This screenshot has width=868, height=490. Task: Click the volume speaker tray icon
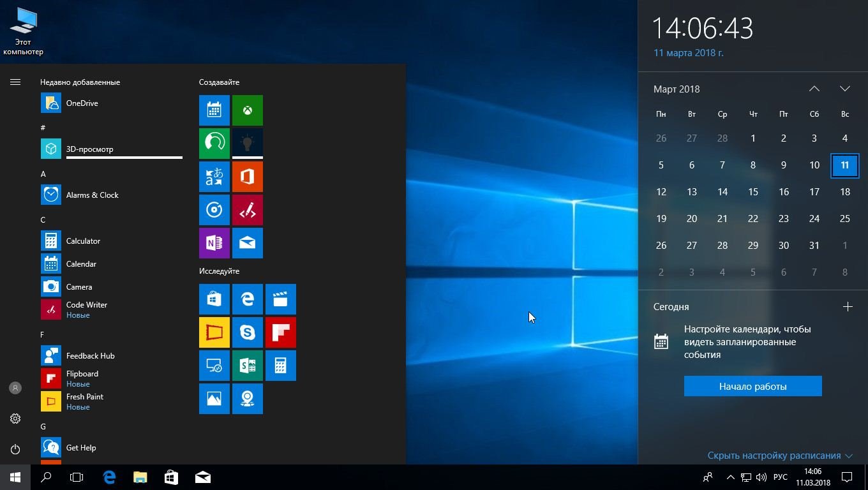(x=761, y=477)
